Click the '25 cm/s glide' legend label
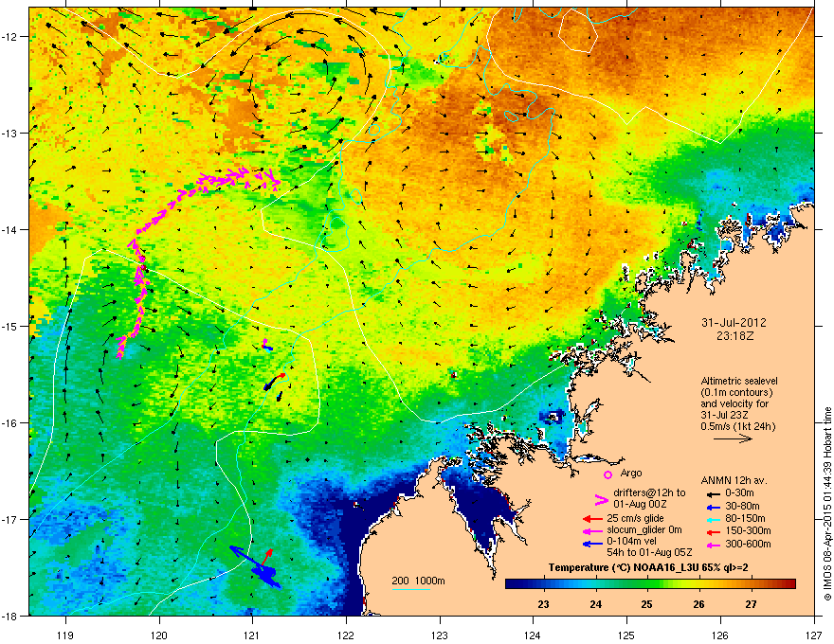 635,518
